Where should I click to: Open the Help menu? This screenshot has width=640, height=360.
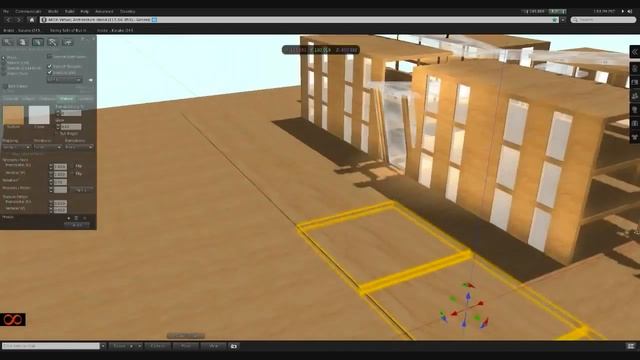click(x=84, y=11)
